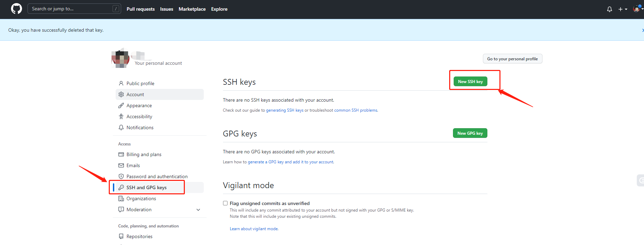Open the plus create-new dropdown
Image resolution: width=644 pixels, height=245 pixels.
tap(623, 9)
